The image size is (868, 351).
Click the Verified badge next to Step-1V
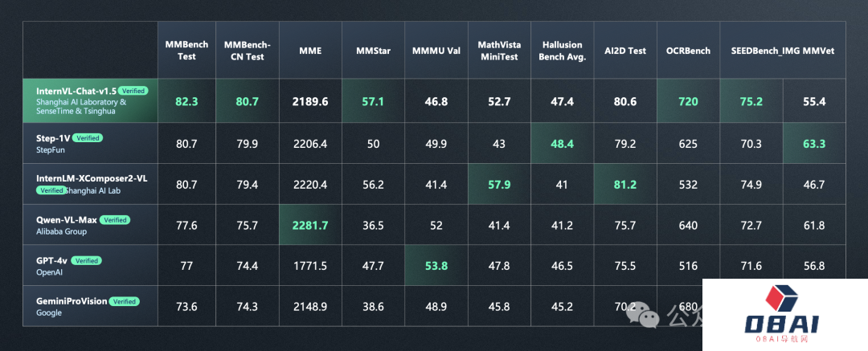(x=88, y=137)
